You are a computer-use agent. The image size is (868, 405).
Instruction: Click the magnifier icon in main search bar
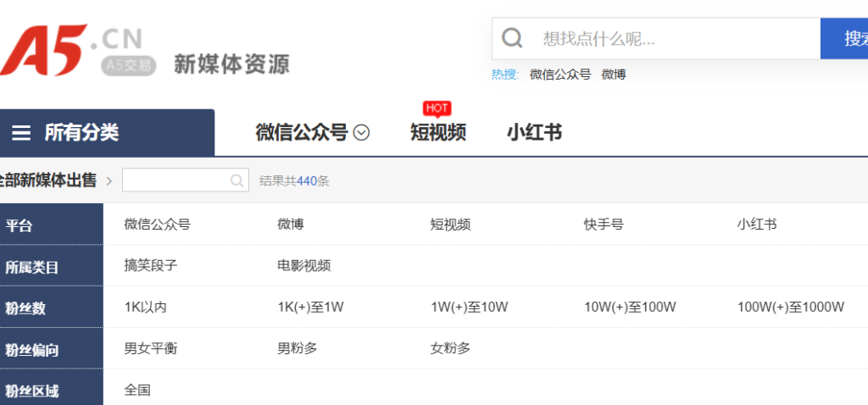click(512, 38)
